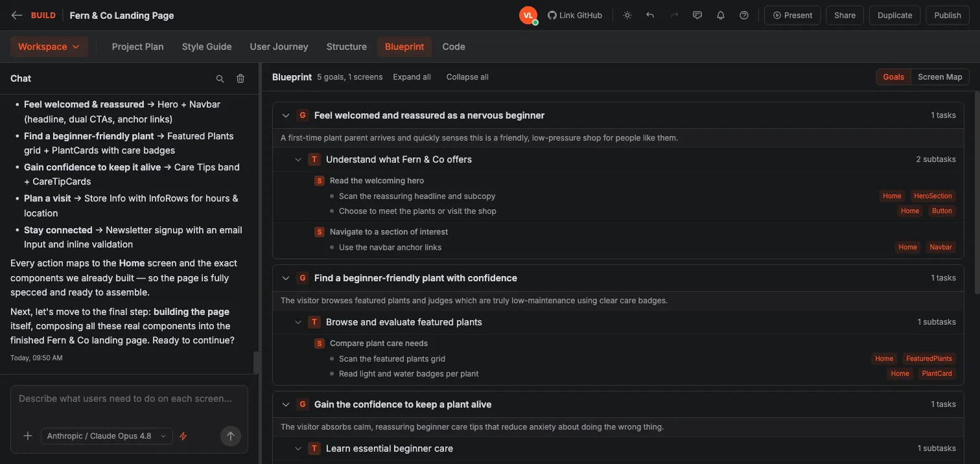Click the PlantCard component tag

(937, 373)
